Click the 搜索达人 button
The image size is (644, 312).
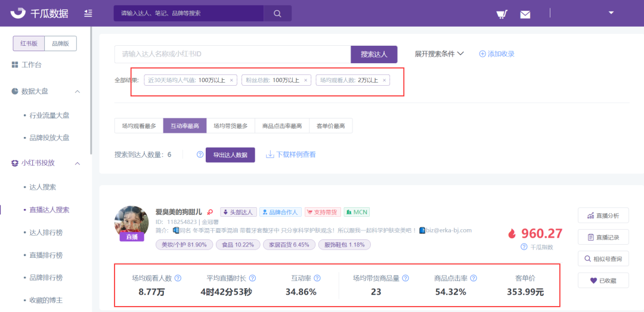coord(374,54)
